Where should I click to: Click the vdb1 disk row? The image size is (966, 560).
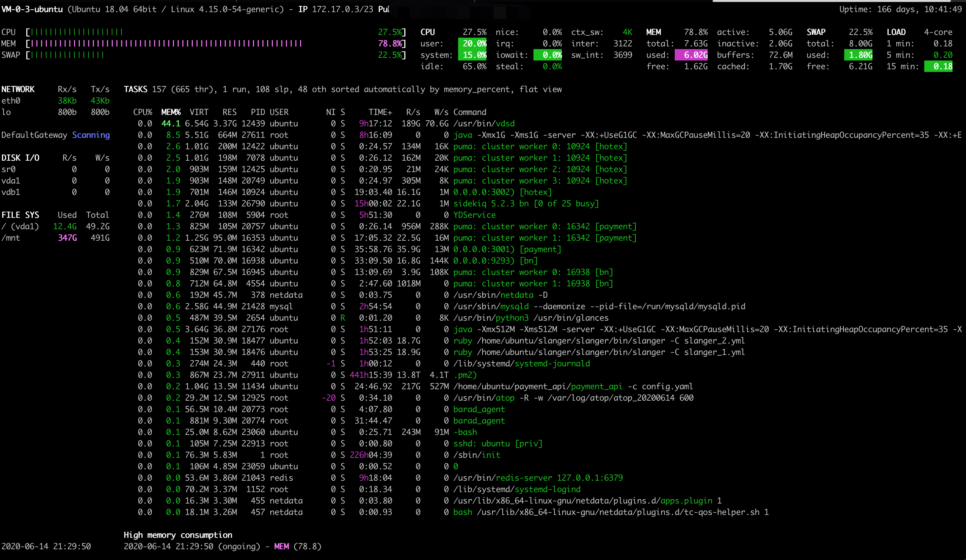pyautogui.click(x=55, y=192)
